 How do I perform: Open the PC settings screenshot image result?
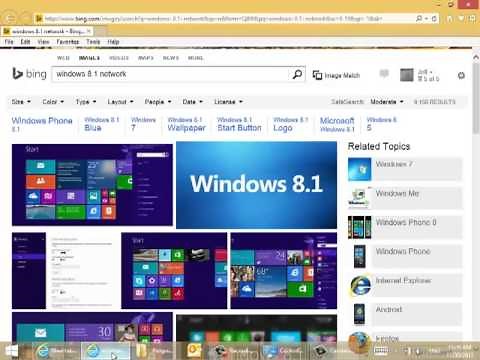[66, 271]
